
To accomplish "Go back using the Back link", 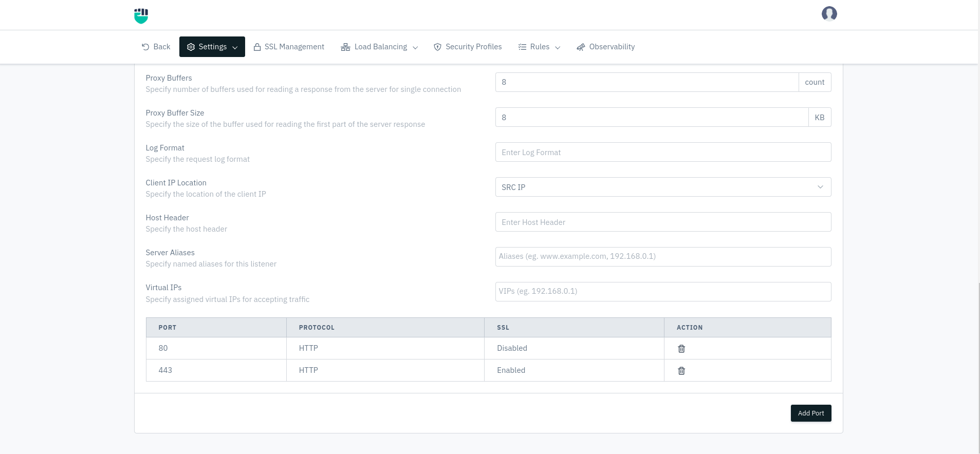I will [156, 47].
